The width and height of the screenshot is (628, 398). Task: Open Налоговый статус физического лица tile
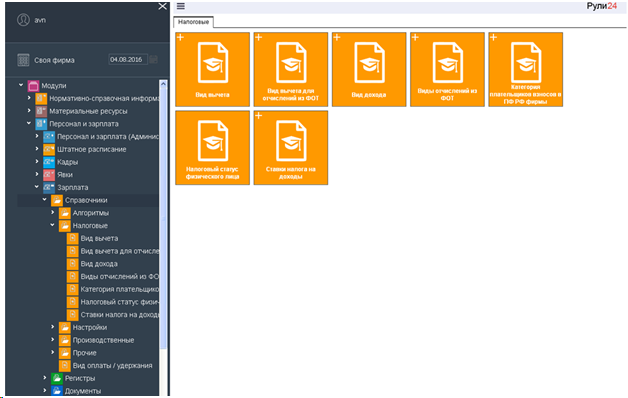pyautogui.click(x=212, y=148)
